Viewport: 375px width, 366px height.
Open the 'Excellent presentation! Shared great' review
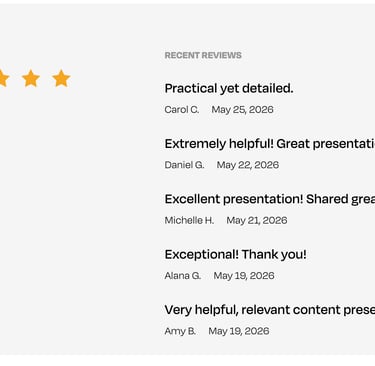[270, 199]
